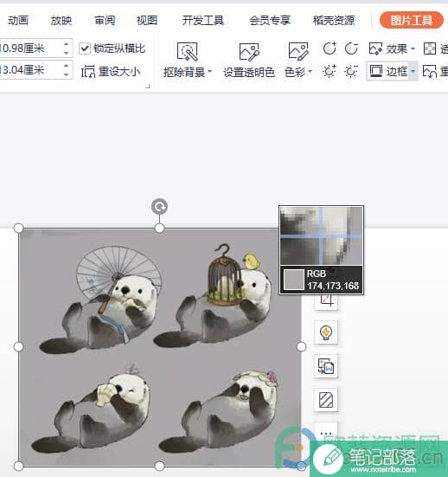Image resolution: width=448 pixels, height=477 pixels.
Task: Expand the 效果 dropdown arrow
Action: coord(413,48)
